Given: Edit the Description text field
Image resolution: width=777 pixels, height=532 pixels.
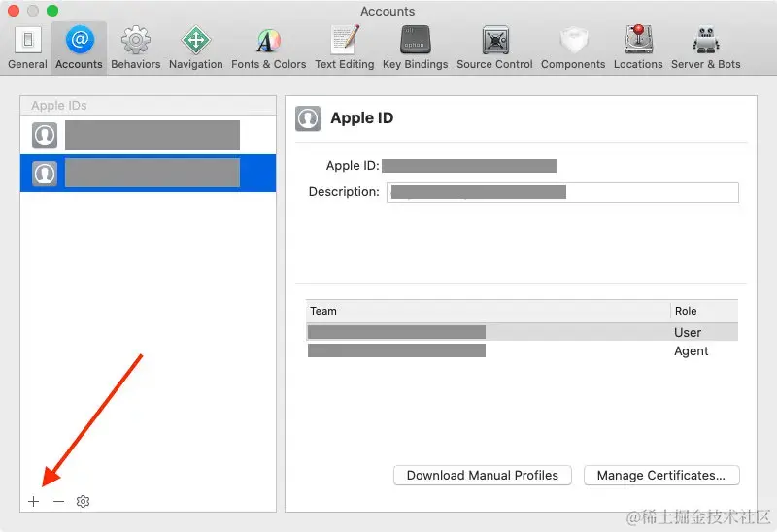Looking at the screenshot, I should [x=562, y=192].
